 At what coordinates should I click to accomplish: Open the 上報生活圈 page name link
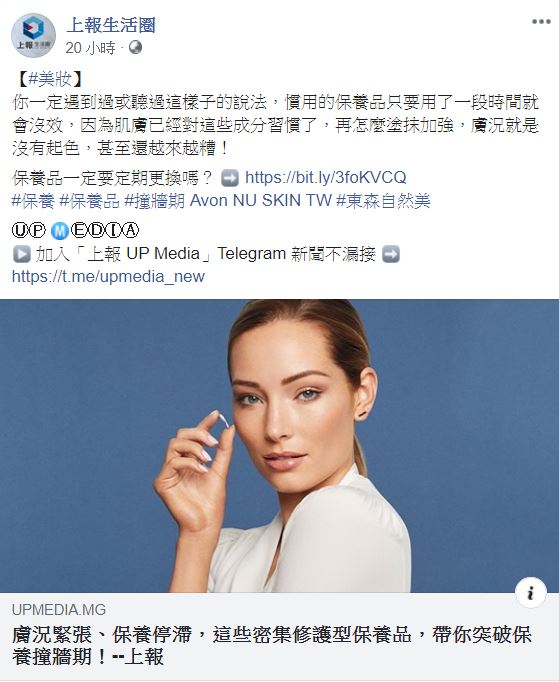click(111, 25)
